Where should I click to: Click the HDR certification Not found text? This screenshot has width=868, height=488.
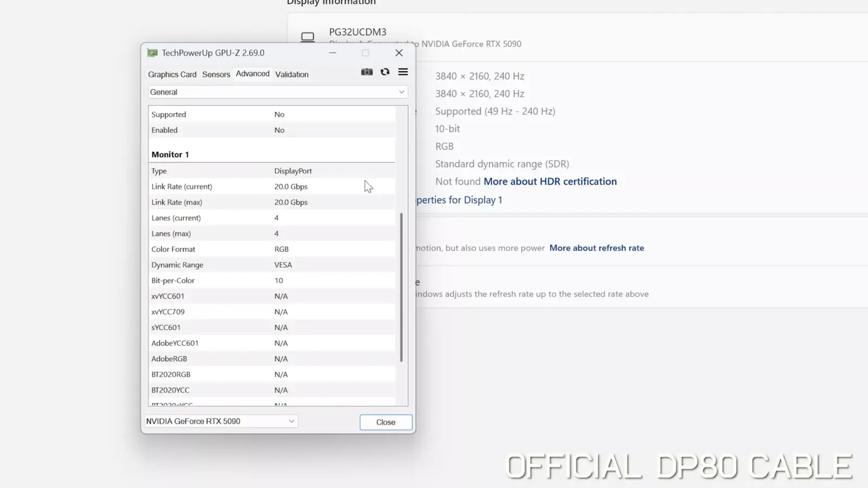(458, 182)
